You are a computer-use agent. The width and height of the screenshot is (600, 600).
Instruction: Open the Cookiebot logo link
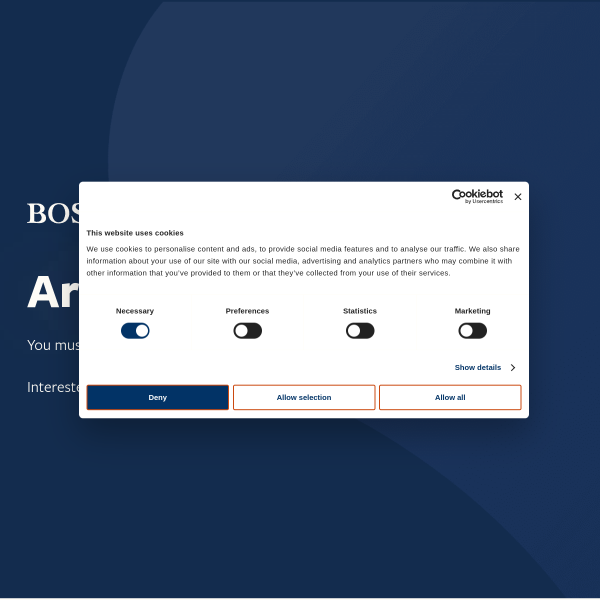click(477, 196)
